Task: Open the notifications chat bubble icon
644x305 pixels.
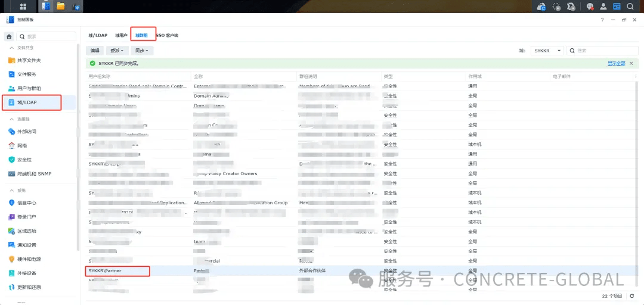Action: point(590,7)
